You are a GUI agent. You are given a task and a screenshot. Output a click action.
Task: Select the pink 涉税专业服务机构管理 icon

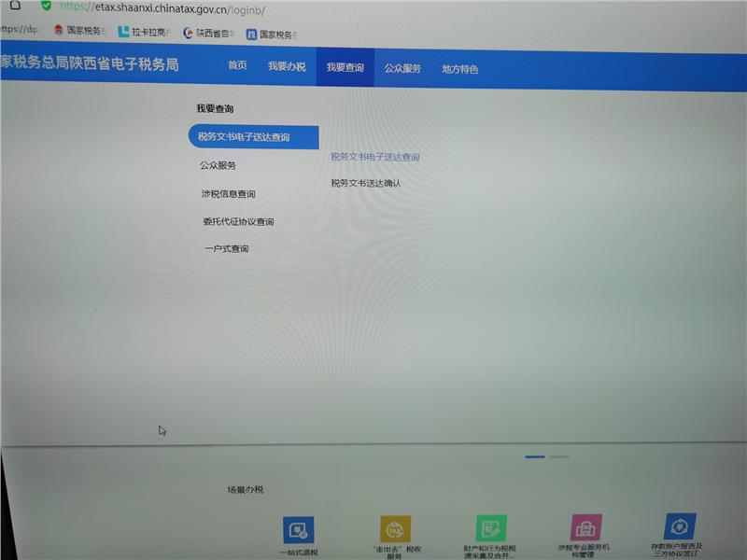(x=585, y=527)
